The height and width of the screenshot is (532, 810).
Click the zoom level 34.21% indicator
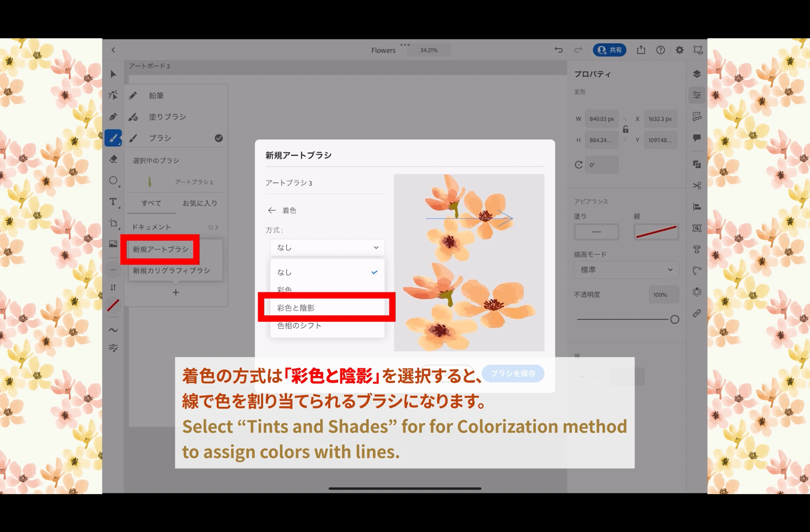(429, 50)
